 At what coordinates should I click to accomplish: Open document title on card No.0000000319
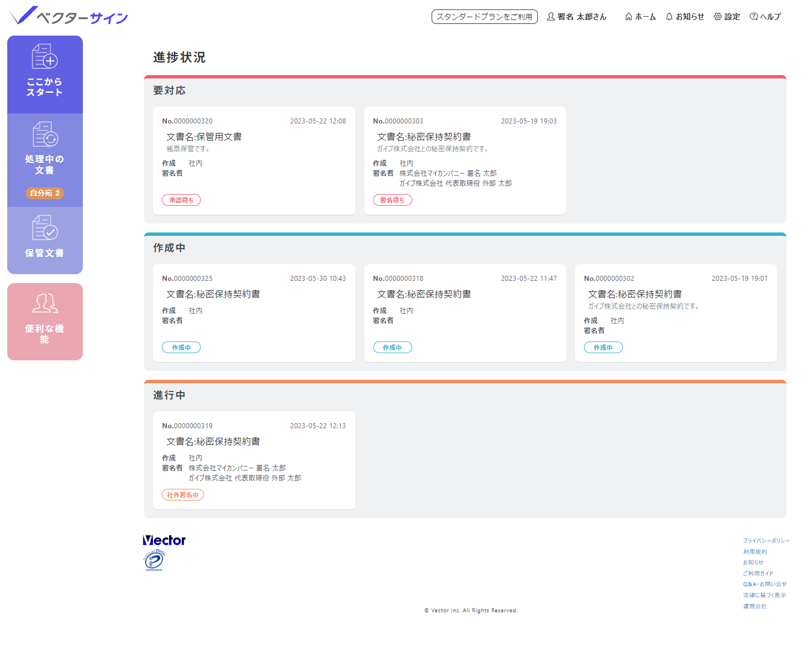(213, 442)
